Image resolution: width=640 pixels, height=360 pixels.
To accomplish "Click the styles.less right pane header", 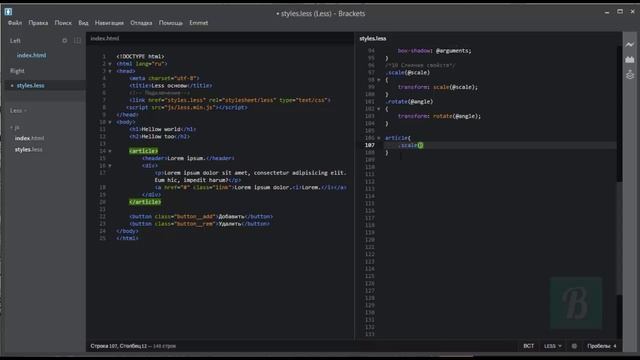I will click(x=373, y=38).
